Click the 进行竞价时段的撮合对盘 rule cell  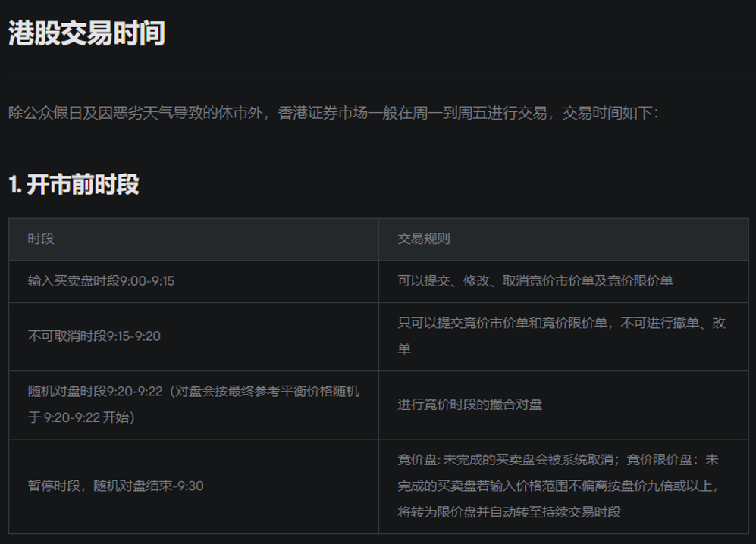[469, 405]
